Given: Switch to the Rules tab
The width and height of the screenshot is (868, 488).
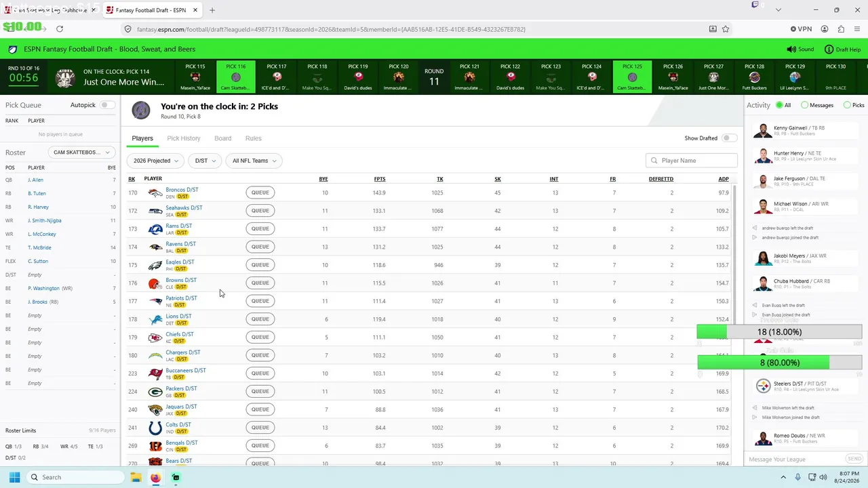Looking at the screenshot, I should pos(254,138).
